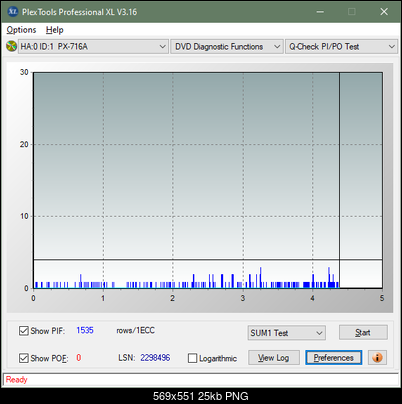
Task: Click the Start button
Action: [363, 332]
